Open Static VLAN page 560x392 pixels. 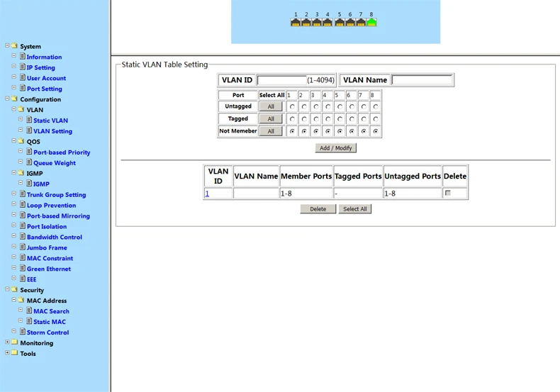51,121
